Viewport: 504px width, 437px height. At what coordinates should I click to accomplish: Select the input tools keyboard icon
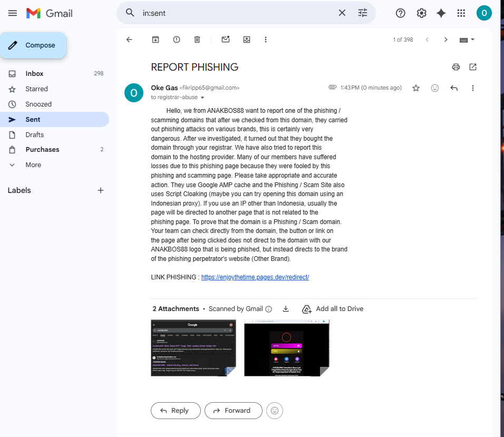pyautogui.click(x=463, y=40)
